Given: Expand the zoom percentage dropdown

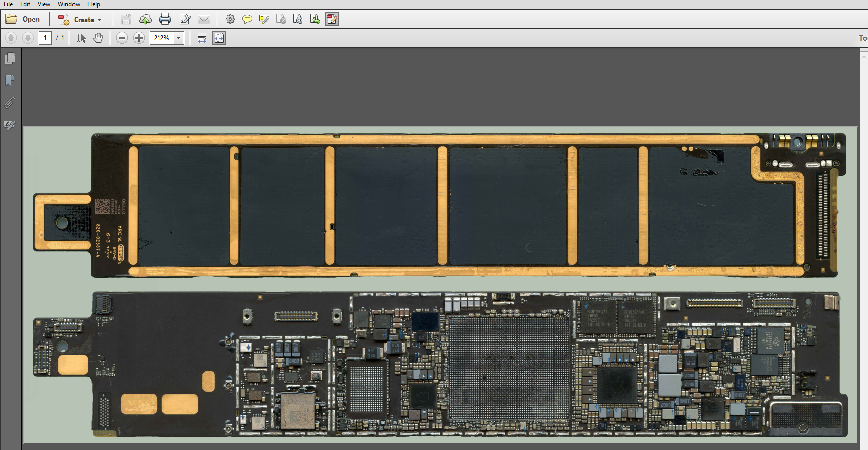Looking at the screenshot, I should (x=179, y=38).
